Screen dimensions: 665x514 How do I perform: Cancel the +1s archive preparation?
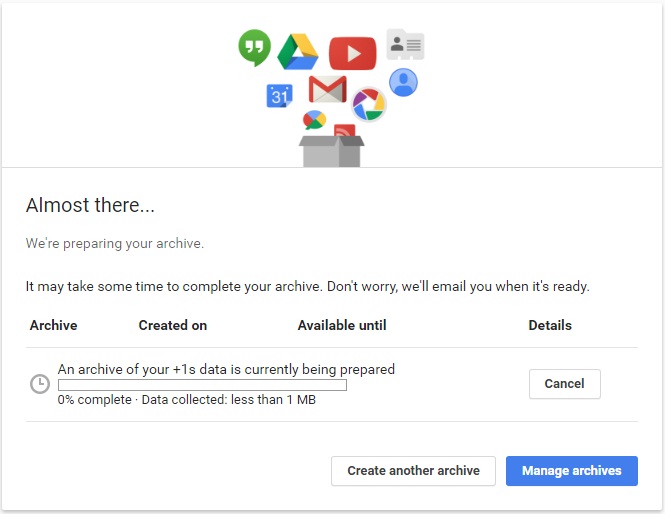tap(564, 384)
